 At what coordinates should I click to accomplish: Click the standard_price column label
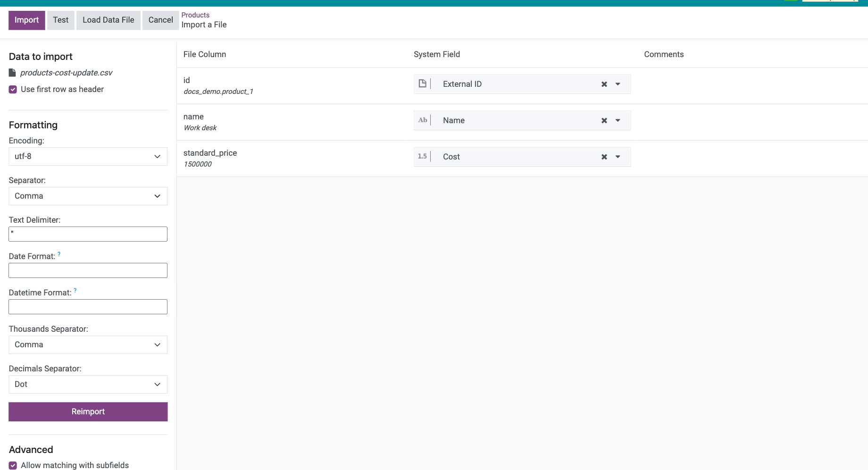coord(210,153)
